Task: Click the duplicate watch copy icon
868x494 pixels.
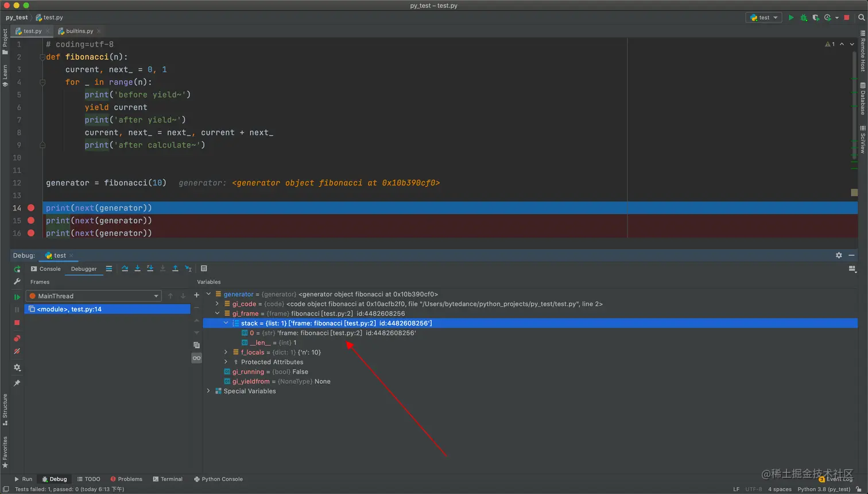Action: (x=196, y=345)
